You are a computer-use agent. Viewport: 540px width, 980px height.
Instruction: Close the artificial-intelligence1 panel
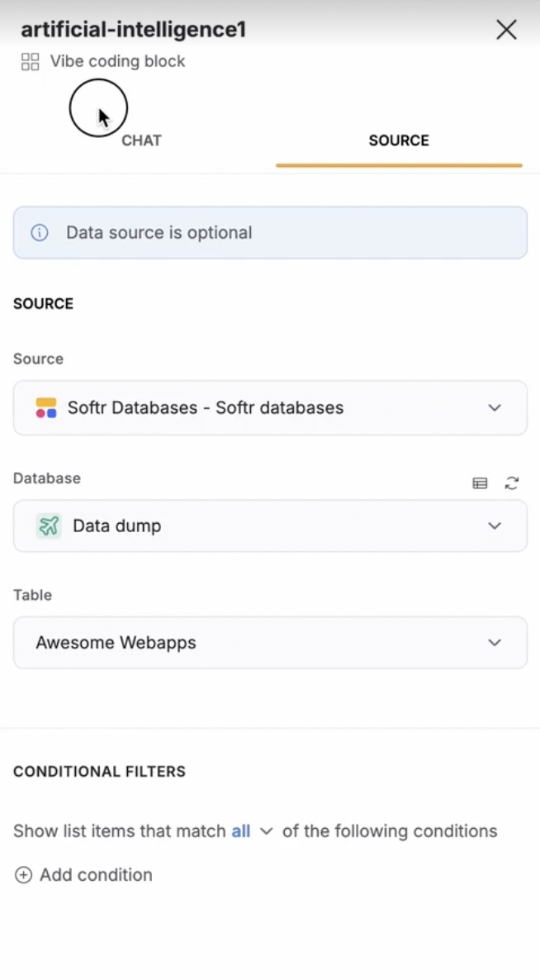505,31
